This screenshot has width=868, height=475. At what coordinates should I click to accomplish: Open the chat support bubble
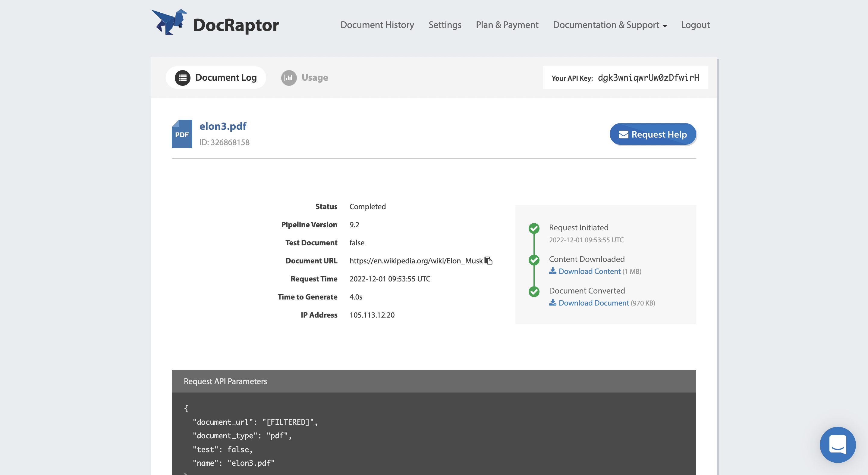838,445
